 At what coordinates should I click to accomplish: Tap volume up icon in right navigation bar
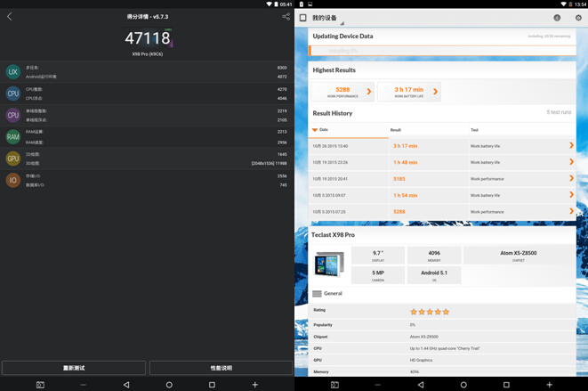point(550,385)
